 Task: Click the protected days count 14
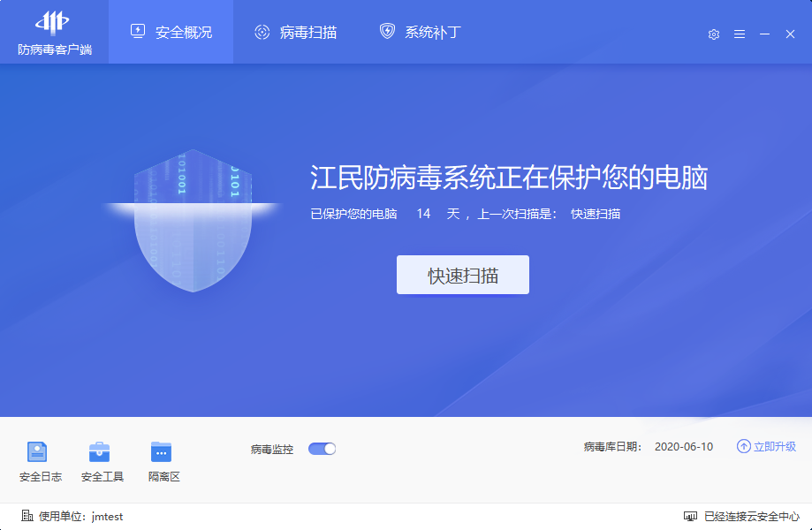point(423,214)
